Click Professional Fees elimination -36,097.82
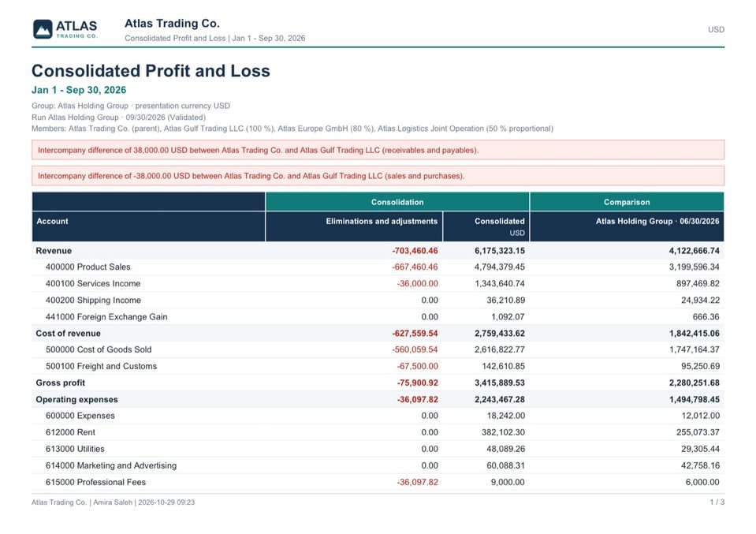Image resolution: width=756 pixels, height=534 pixels. click(418, 482)
